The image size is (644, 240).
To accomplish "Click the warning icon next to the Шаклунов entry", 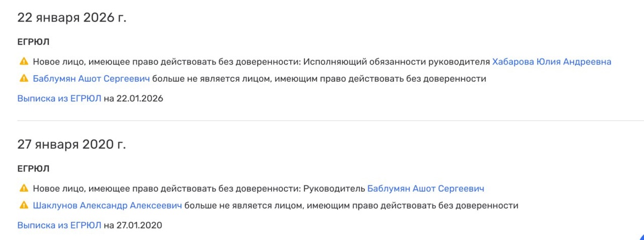I will point(24,206).
